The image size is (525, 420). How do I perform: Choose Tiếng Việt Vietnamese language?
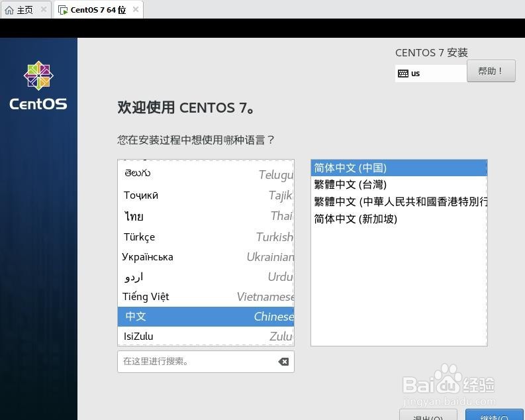206,296
